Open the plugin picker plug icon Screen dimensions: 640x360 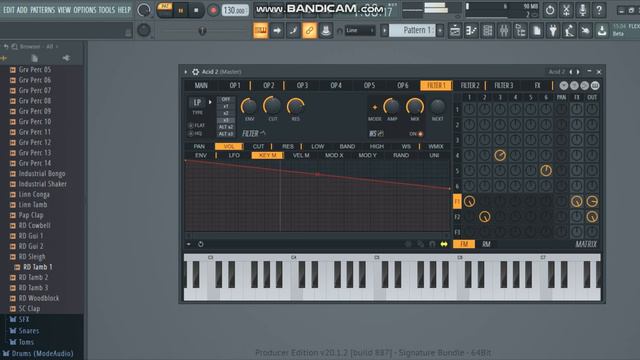pos(553,30)
